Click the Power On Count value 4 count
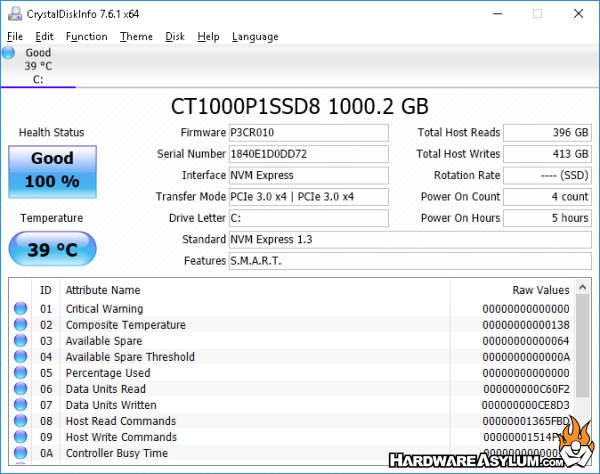The image size is (600, 474). click(548, 197)
